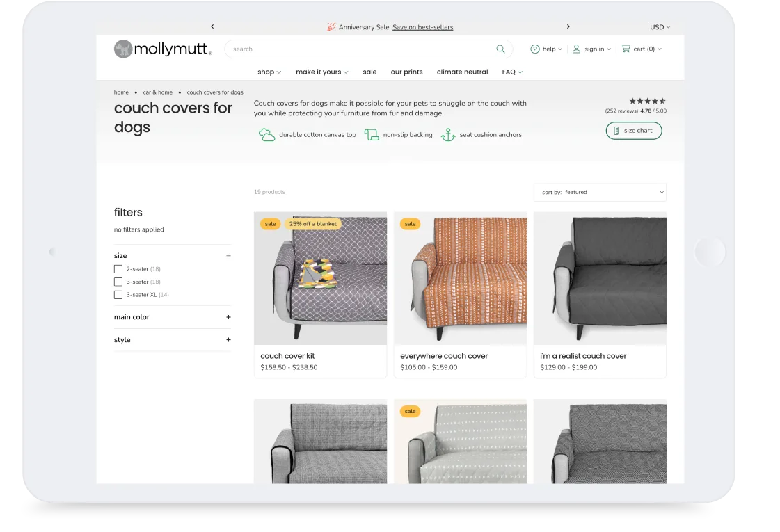This screenshot has width=780, height=532.
Task: Go to the climate neutral page
Action: [462, 72]
